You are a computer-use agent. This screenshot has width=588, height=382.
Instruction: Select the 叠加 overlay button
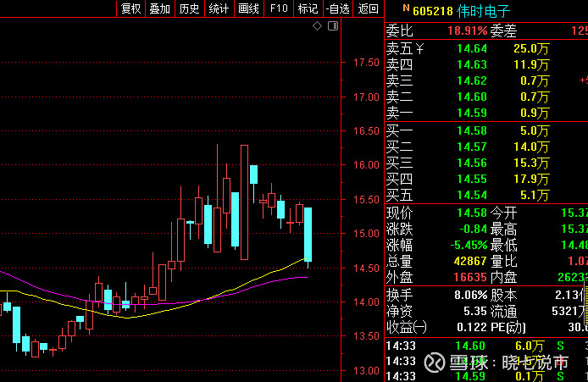(160, 8)
